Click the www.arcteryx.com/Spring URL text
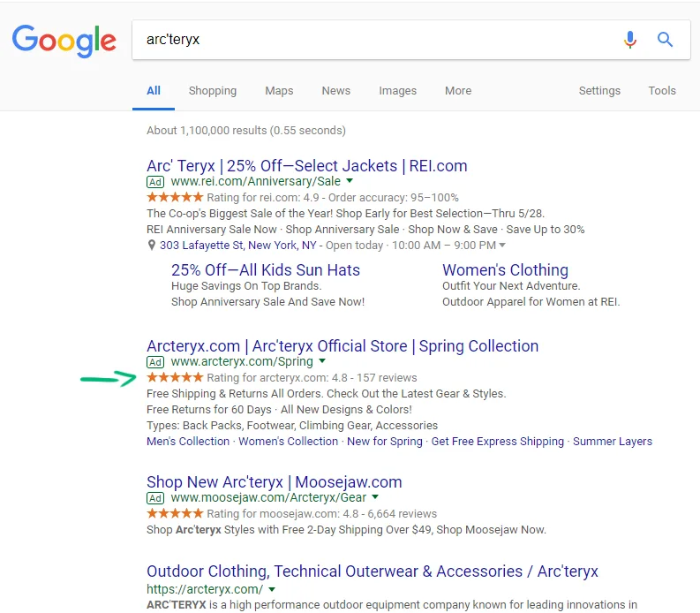This screenshot has width=700, height=613. 242,361
